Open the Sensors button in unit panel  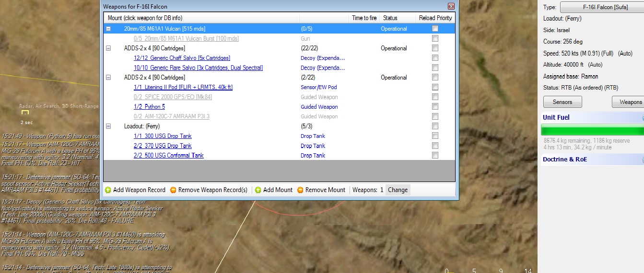562,102
